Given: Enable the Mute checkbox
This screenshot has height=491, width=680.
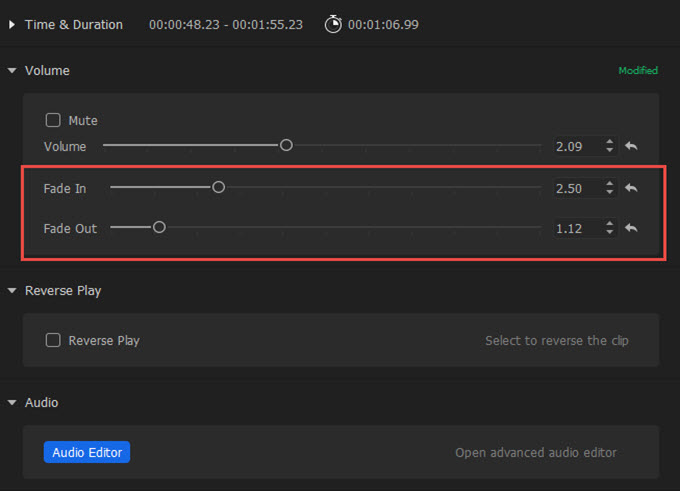Looking at the screenshot, I should [x=53, y=120].
